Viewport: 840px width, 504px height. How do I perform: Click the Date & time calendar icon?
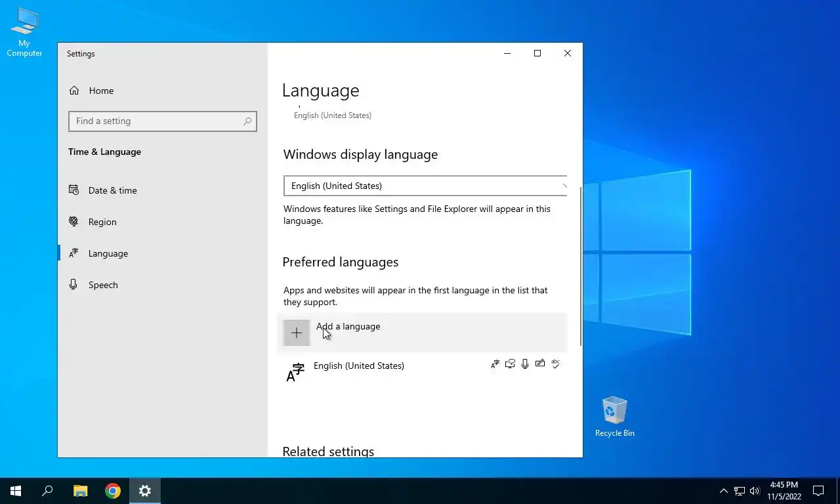tap(74, 190)
